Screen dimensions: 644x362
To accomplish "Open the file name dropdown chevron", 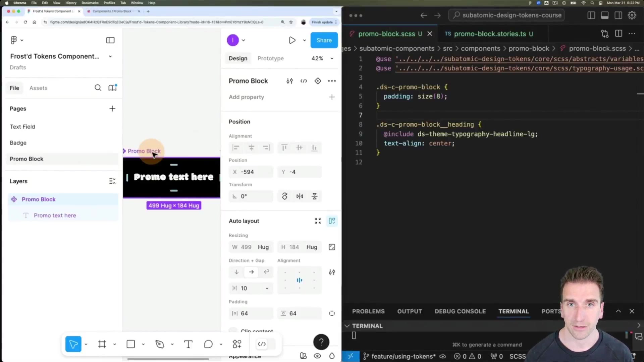I will click(x=110, y=57).
